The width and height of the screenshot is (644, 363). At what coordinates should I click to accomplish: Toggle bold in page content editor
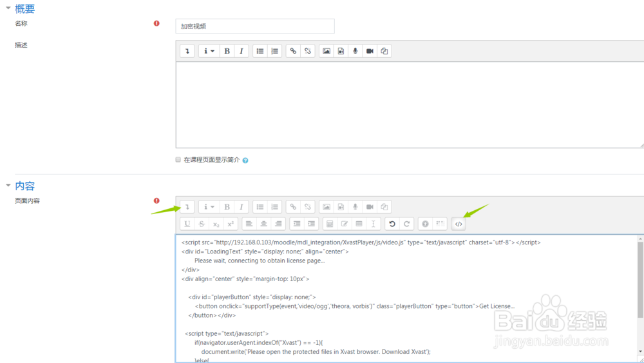point(227,207)
